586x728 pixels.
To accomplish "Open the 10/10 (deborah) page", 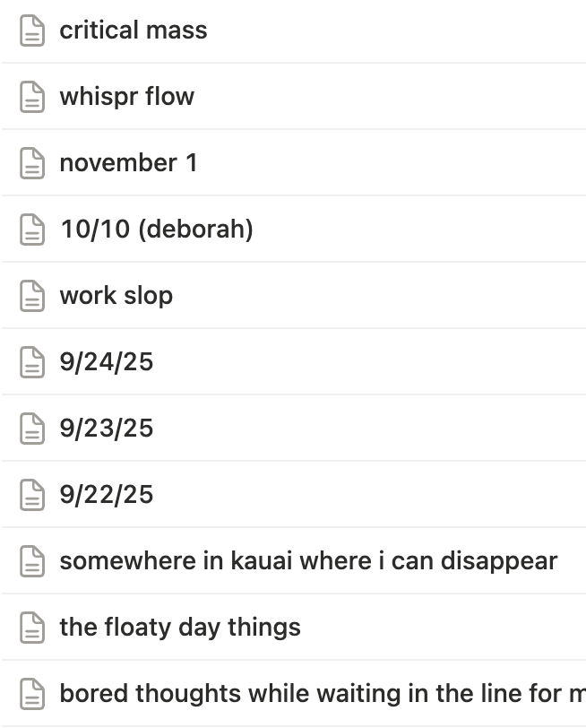I will 157,230.
